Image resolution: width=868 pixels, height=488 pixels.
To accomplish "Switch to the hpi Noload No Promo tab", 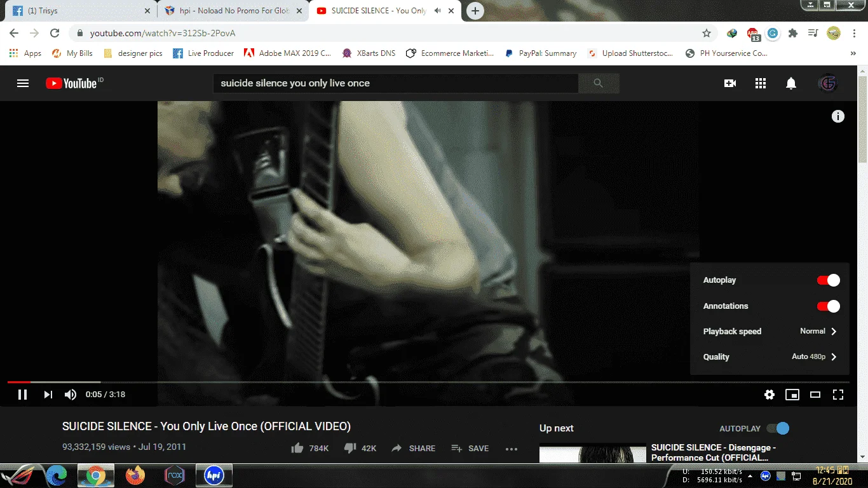I will [233, 11].
